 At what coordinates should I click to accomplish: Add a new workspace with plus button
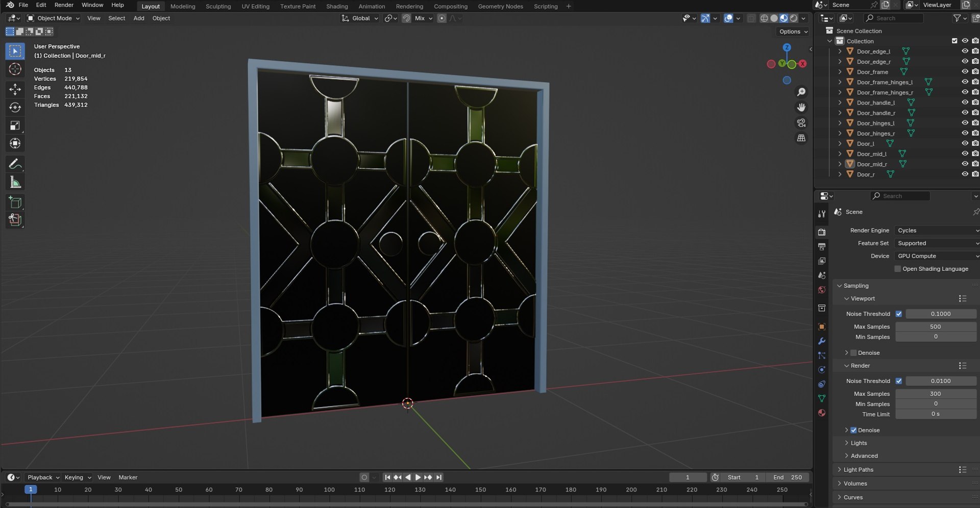point(569,6)
